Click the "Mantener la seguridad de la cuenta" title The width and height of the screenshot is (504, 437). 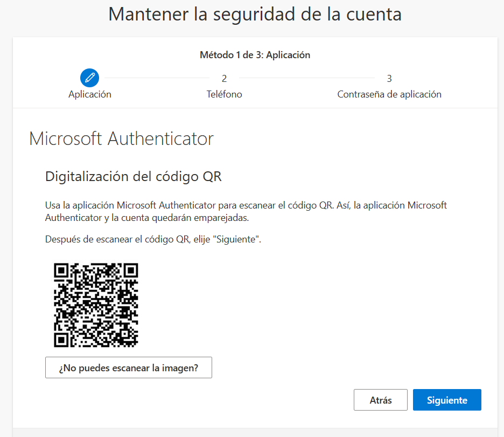click(255, 15)
